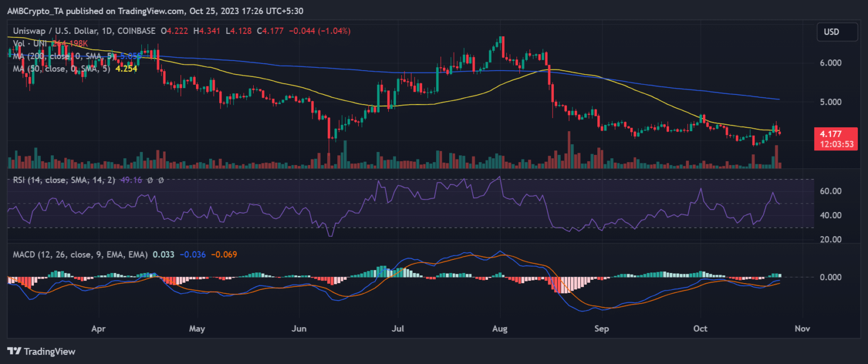This screenshot has width=868, height=364.
Task: Click the Apr label on time axis
Action: (x=98, y=328)
